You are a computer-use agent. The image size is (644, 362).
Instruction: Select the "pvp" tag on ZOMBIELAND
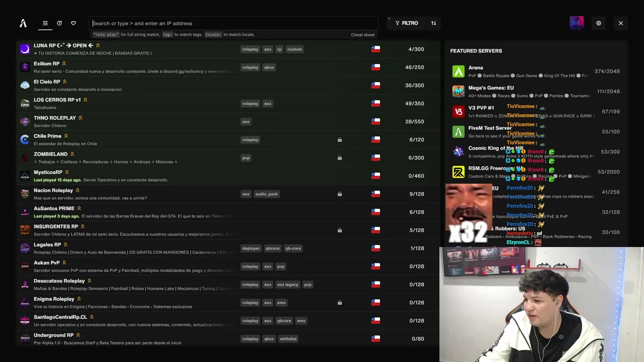(246, 158)
